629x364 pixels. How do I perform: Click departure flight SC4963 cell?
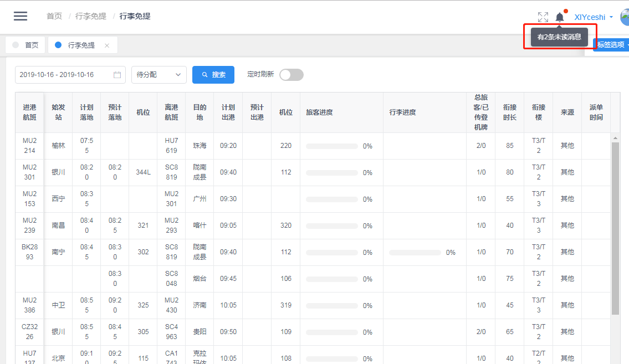[171, 331]
